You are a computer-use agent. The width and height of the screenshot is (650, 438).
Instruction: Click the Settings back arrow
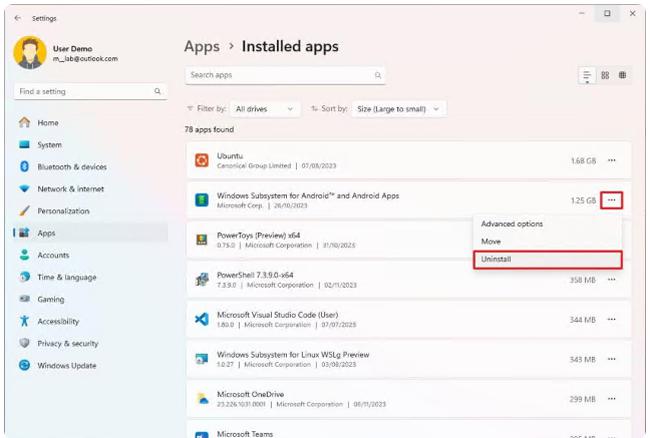(x=18, y=16)
